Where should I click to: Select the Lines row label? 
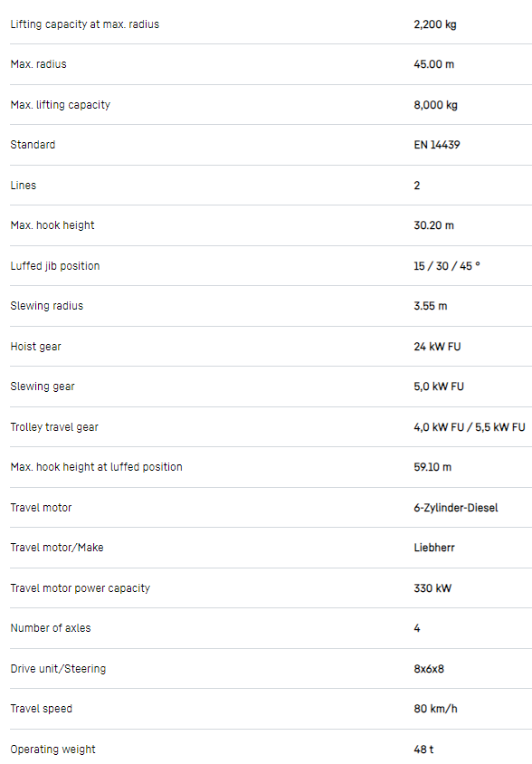(24, 186)
